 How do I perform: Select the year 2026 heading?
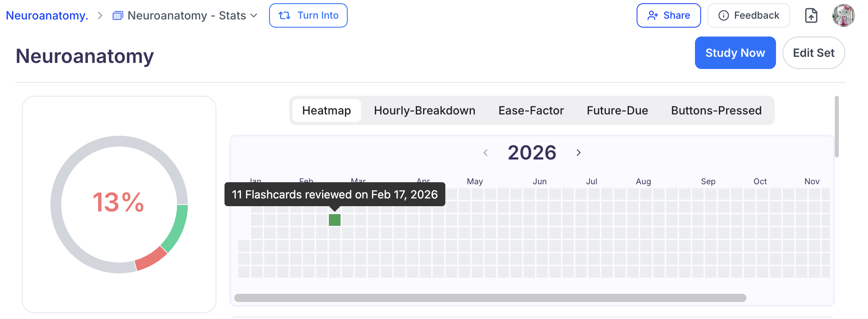click(x=532, y=152)
